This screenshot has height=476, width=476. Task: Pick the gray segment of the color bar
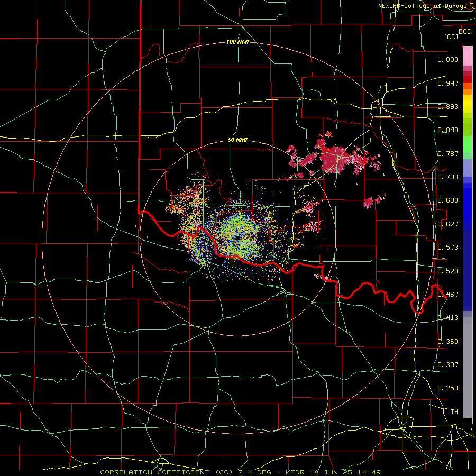click(467, 368)
